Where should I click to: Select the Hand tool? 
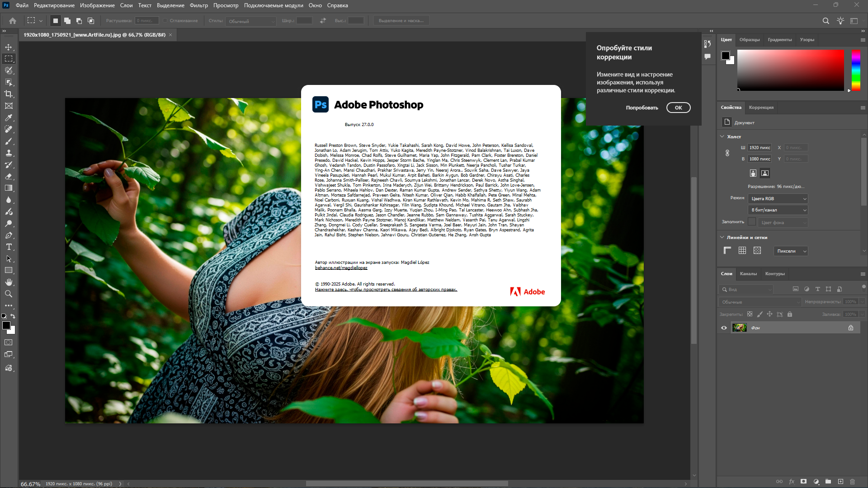point(9,282)
